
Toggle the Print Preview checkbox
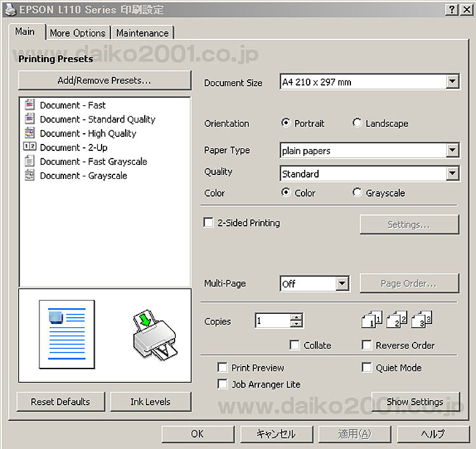coord(222,367)
